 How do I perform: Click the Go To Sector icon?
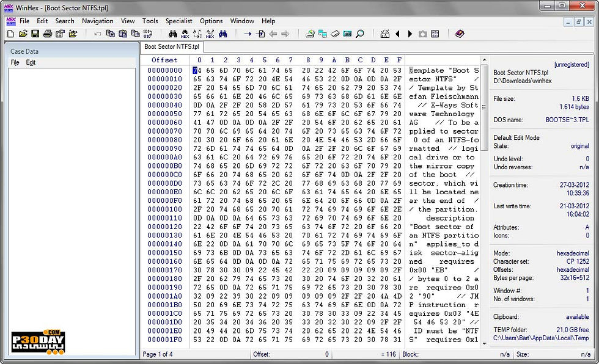[260, 34]
